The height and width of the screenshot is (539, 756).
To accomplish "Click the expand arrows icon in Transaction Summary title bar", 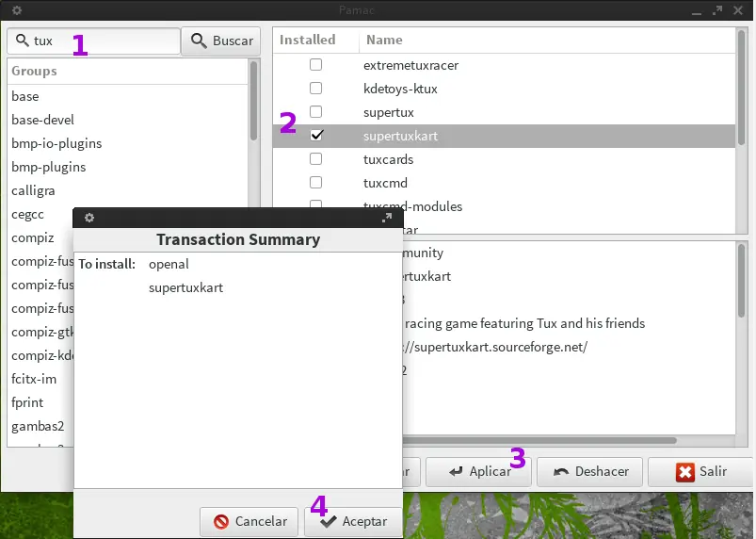I will (387, 218).
